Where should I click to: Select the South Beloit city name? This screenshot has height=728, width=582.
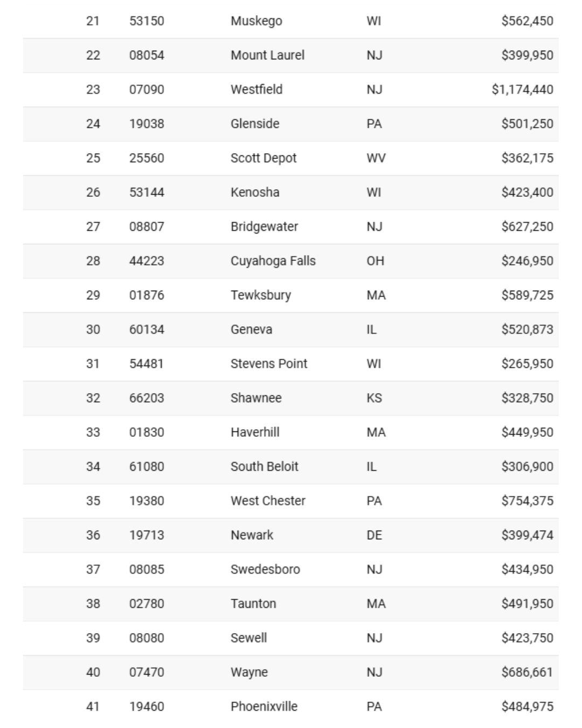point(264,466)
